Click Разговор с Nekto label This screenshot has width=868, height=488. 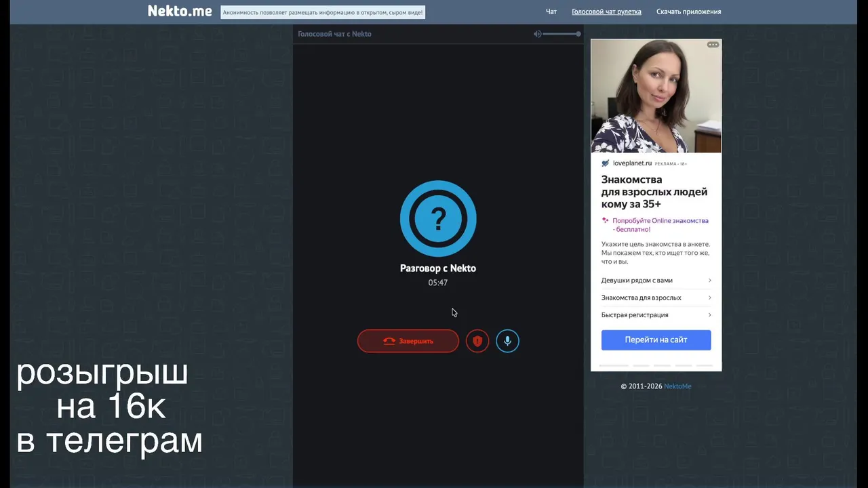click(438, 268)
